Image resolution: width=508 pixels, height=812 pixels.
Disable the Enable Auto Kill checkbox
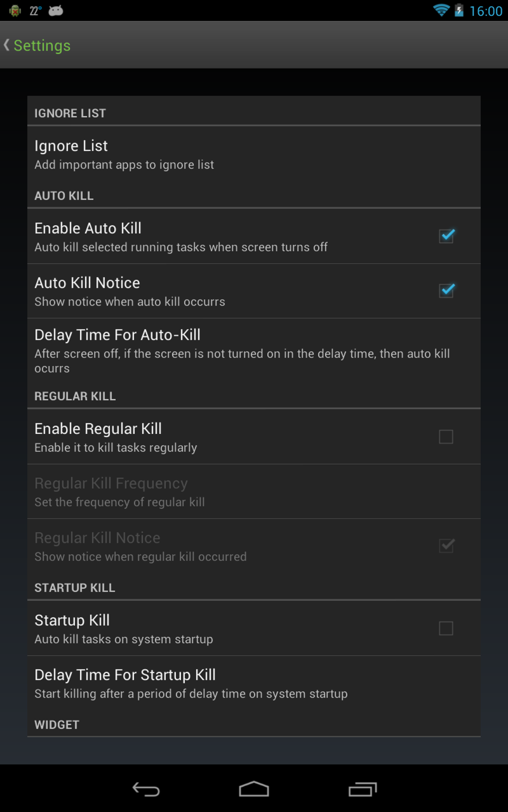(x=447, y=235)
